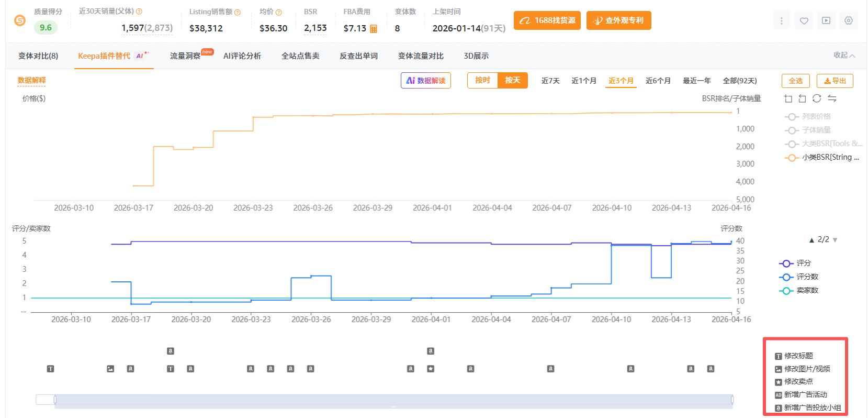Click the 1688找货源 button

click(547, 20)
